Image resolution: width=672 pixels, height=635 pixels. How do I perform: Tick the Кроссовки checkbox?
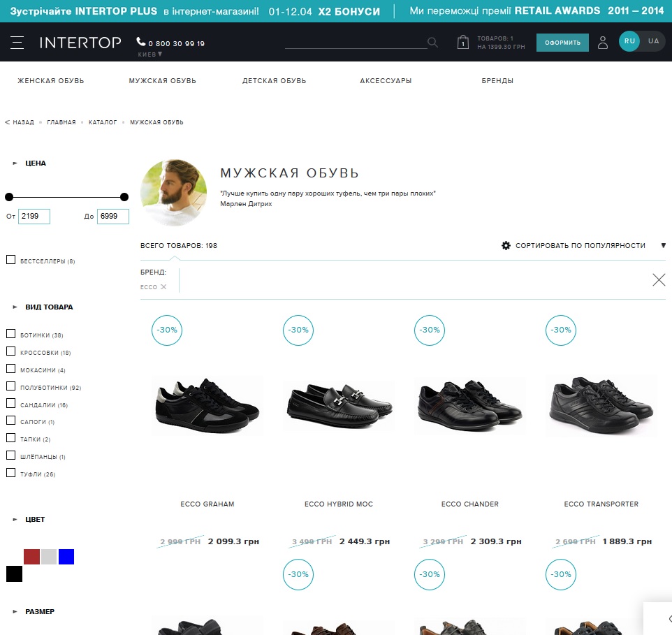10,351
